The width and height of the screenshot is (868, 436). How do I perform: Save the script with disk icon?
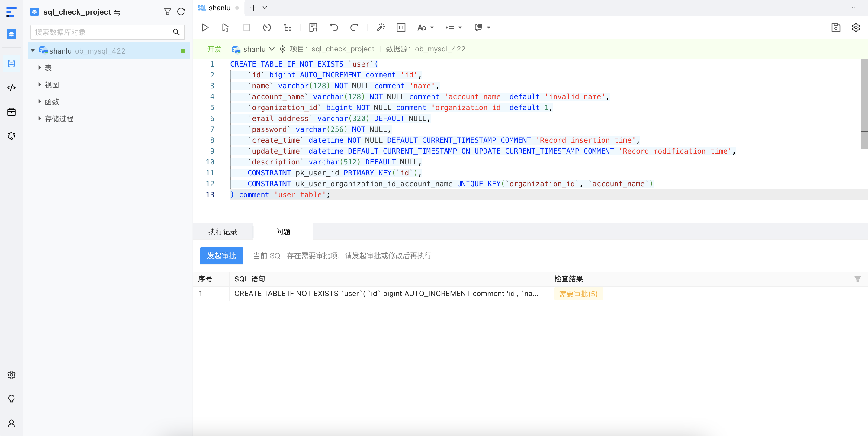click(x=836, y=27)
